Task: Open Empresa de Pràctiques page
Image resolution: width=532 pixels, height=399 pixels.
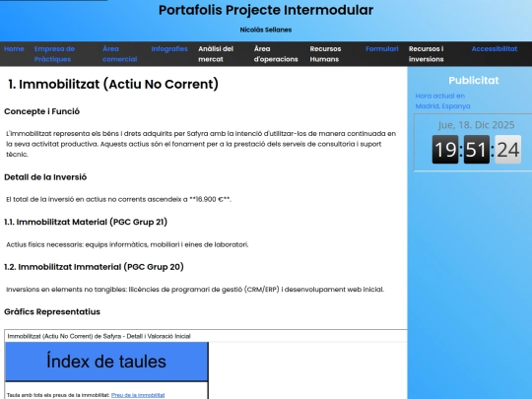Action: (54, 54)
